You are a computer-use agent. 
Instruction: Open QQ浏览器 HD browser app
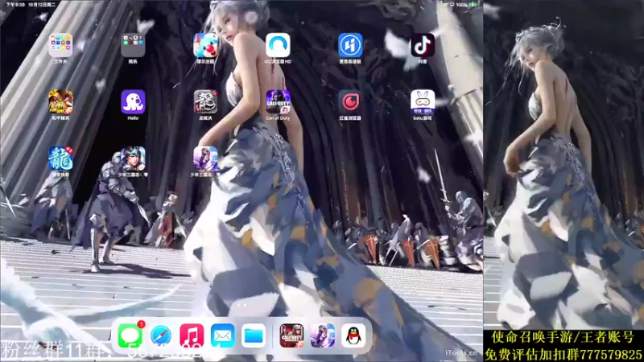[278, 45]
